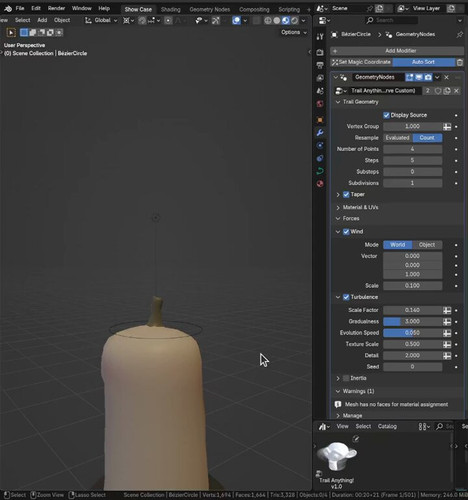
Task: Click the Add Modifier button
Action: (x=397, y=51)
